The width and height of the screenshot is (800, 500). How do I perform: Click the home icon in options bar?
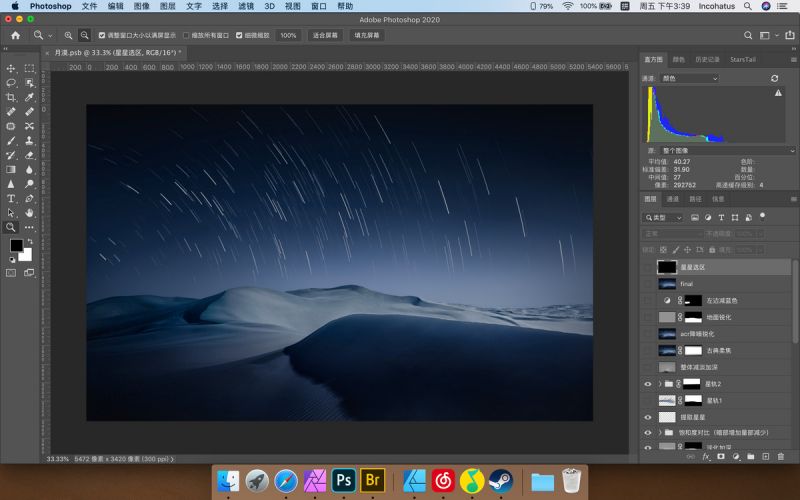tap(16, 35)
